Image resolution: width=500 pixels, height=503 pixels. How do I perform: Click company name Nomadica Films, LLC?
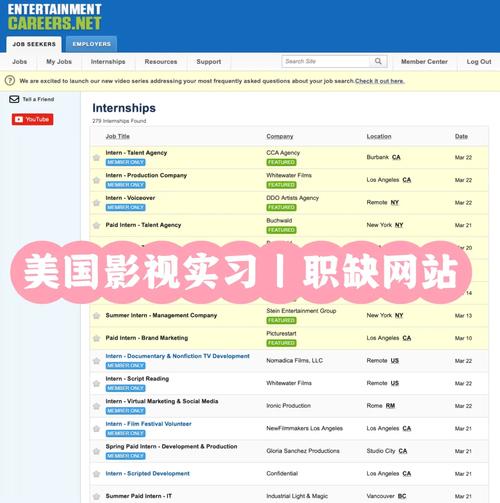click(295, 361)
